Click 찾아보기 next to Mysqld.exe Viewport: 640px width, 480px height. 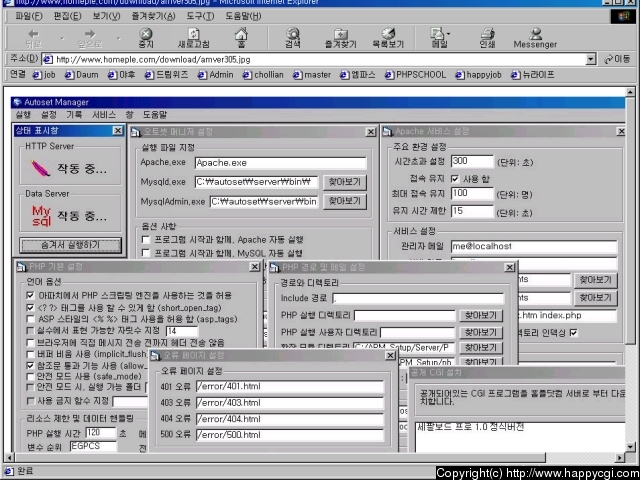pyautogui.click(x=345, y=182)
